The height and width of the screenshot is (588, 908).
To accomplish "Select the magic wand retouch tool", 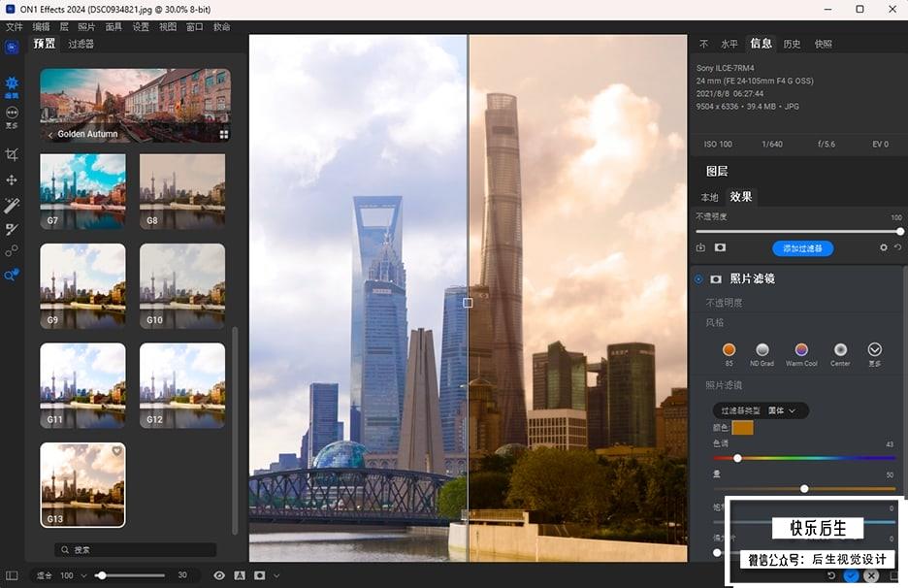I will [x=12, y=205].
